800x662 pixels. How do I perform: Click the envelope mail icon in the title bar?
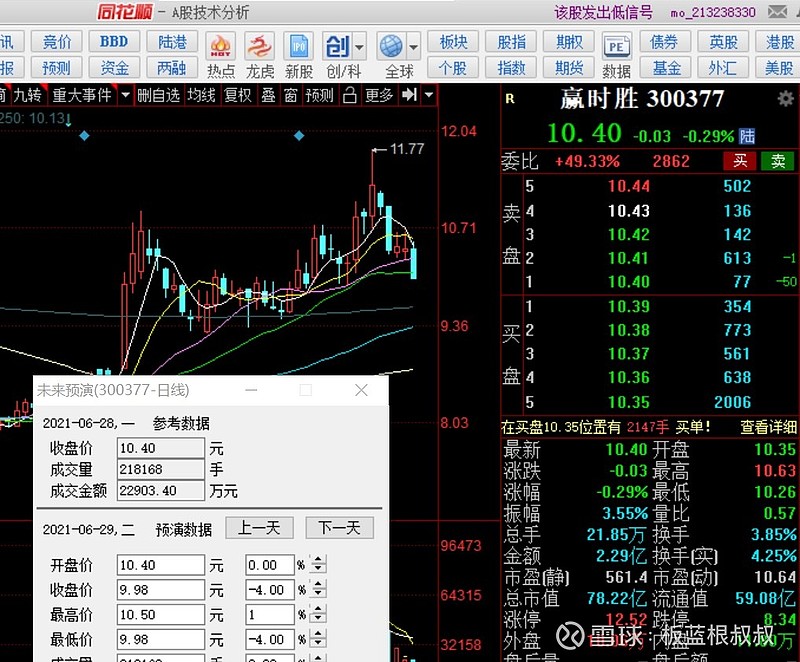tap(779, 13)
